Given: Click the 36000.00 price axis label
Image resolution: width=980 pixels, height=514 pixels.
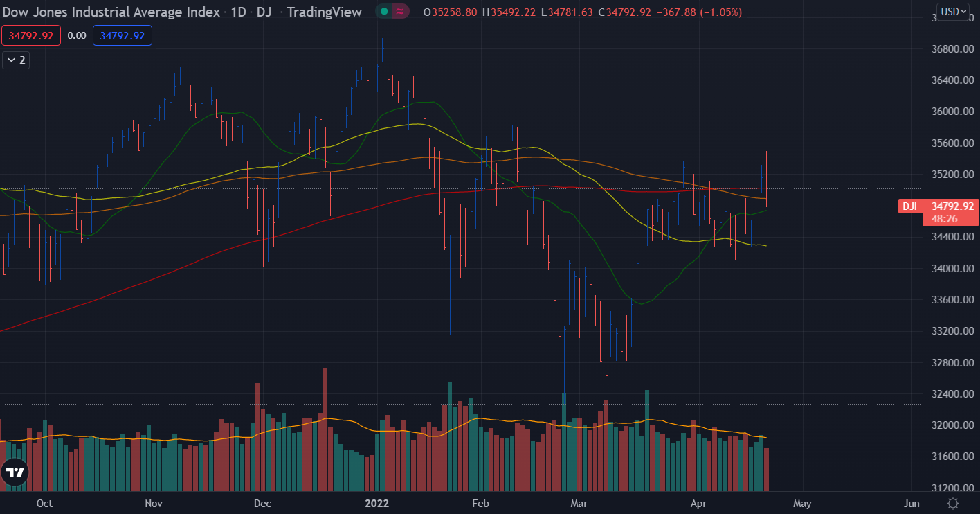Looking at the screenshot, I should pos(952,112).
